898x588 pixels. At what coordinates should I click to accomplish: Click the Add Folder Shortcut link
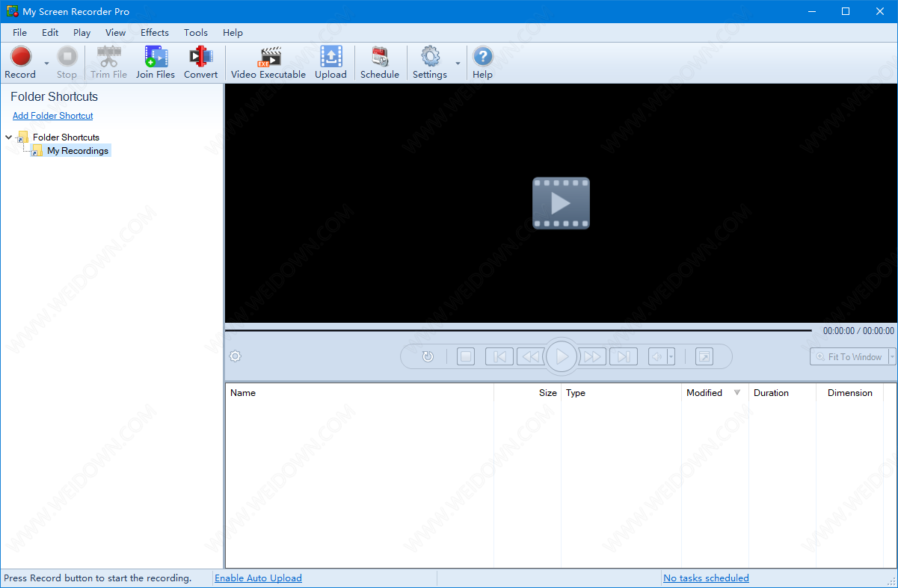pyautogui.click(x=53, y=116)
